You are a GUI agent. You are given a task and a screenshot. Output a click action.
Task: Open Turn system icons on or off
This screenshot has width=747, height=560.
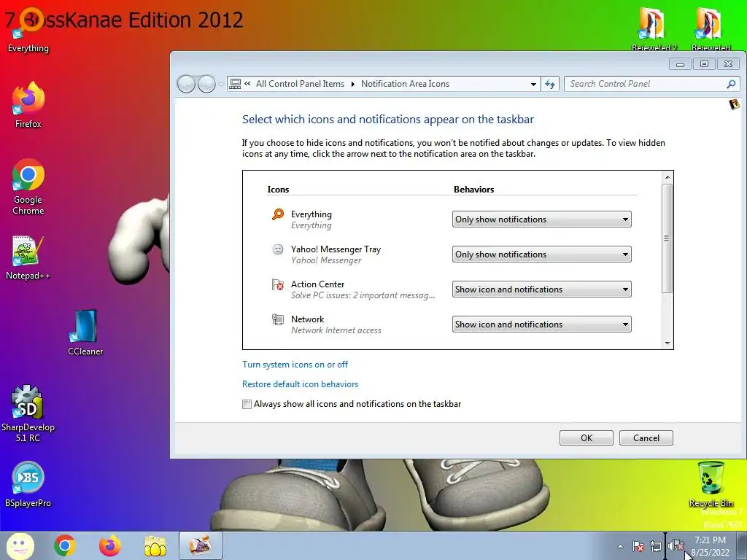point(295,365)
